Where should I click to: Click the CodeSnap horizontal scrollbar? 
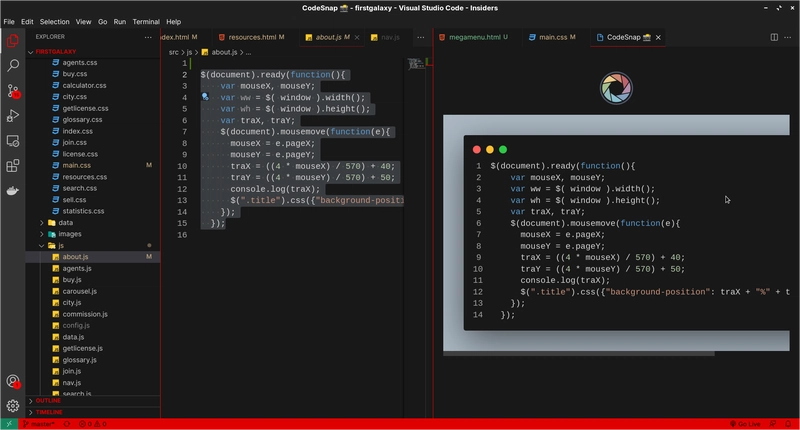[x=579, y=353]
